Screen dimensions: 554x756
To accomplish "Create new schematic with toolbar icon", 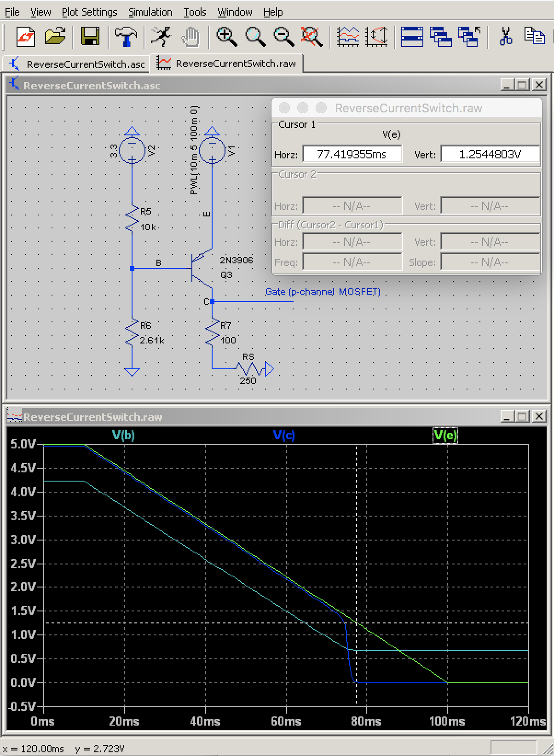I will tap(26, 36).
